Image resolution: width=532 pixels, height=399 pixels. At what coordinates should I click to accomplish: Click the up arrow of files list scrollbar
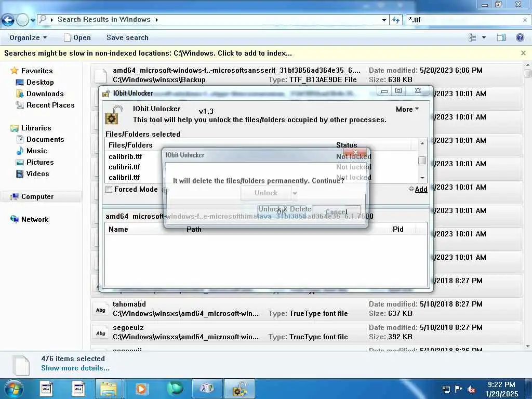[x=422, y=144]
